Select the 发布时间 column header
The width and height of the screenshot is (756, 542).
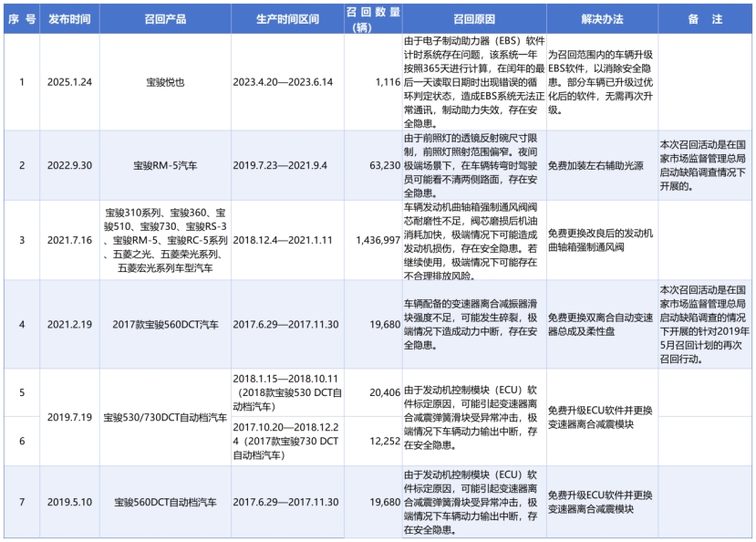tap(71, 18)
